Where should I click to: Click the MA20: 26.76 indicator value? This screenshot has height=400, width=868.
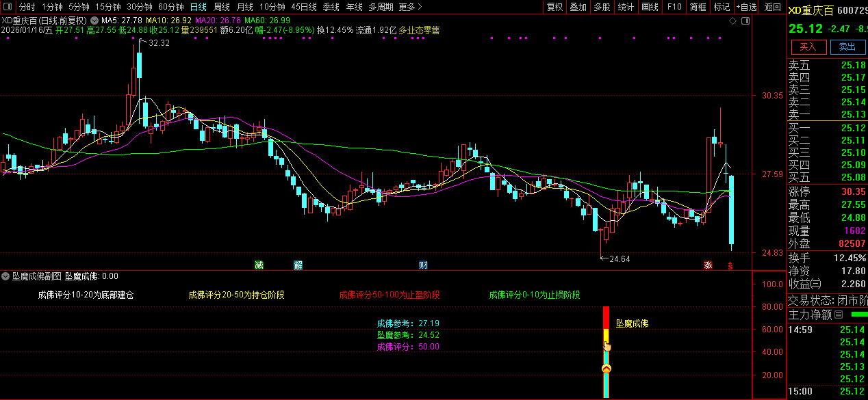[218, 21]
